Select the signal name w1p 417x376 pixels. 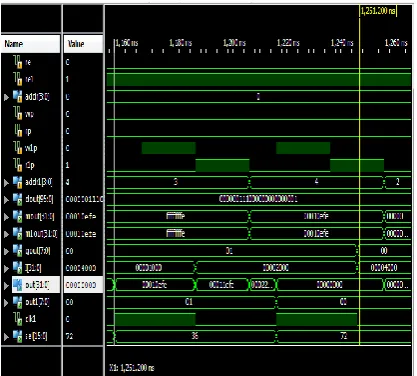tap(31, 148)
